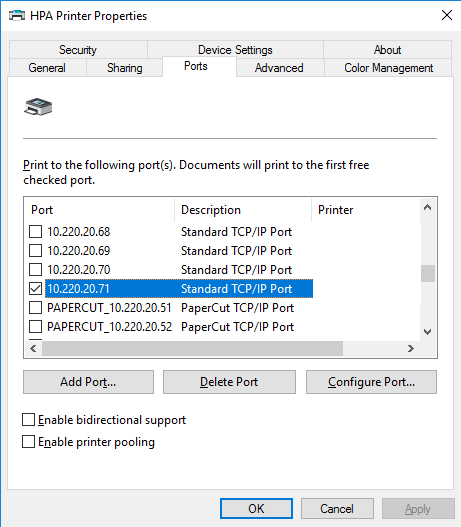Screen dimensions: 461x527
Task: Click the Delete Port button
Action: click(229, 382)
